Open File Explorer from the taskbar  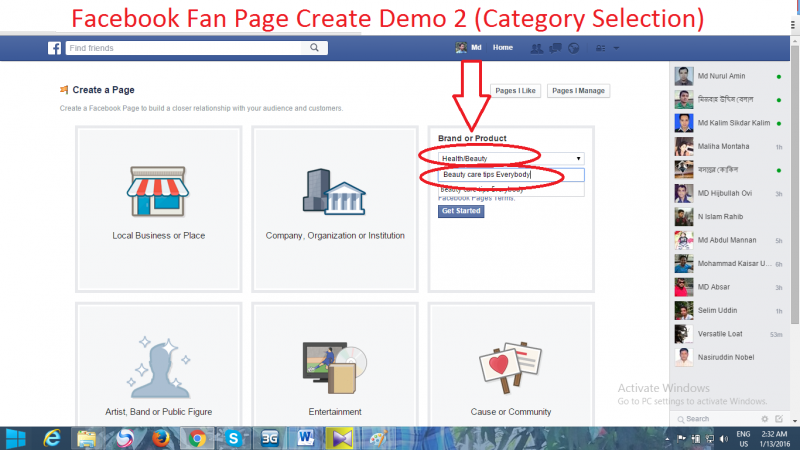pyautogui.click(x=87, y=438)
